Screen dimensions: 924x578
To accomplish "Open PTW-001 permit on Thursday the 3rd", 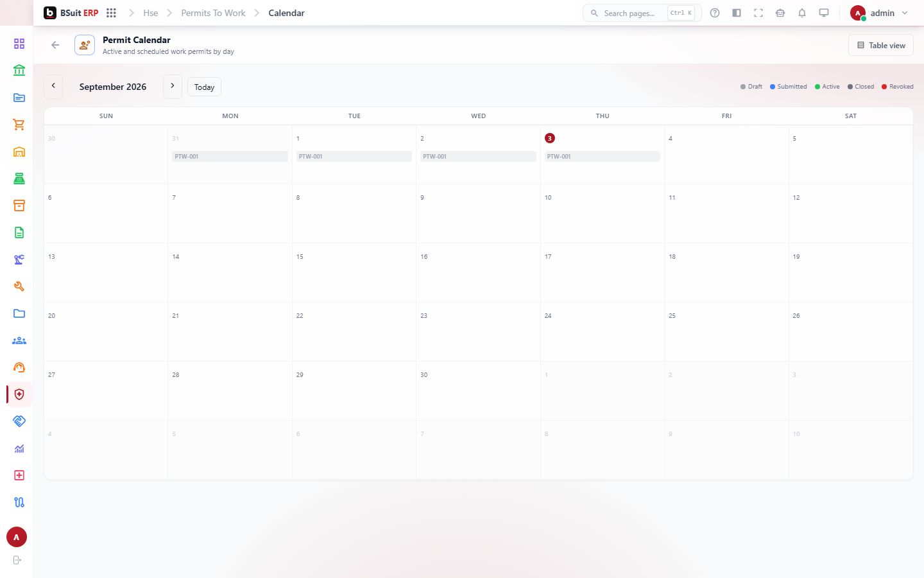I will (603, 157).
